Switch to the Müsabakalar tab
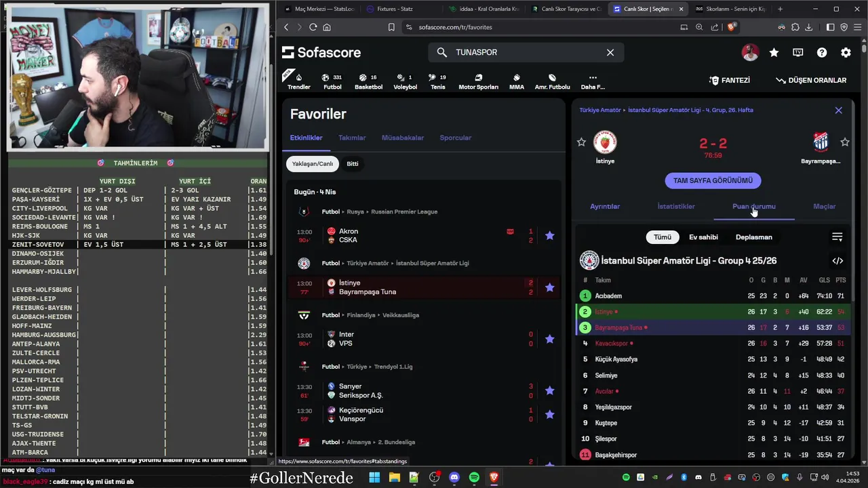Image resolution: width=868 pixels, height=488 pixels. 403,138
